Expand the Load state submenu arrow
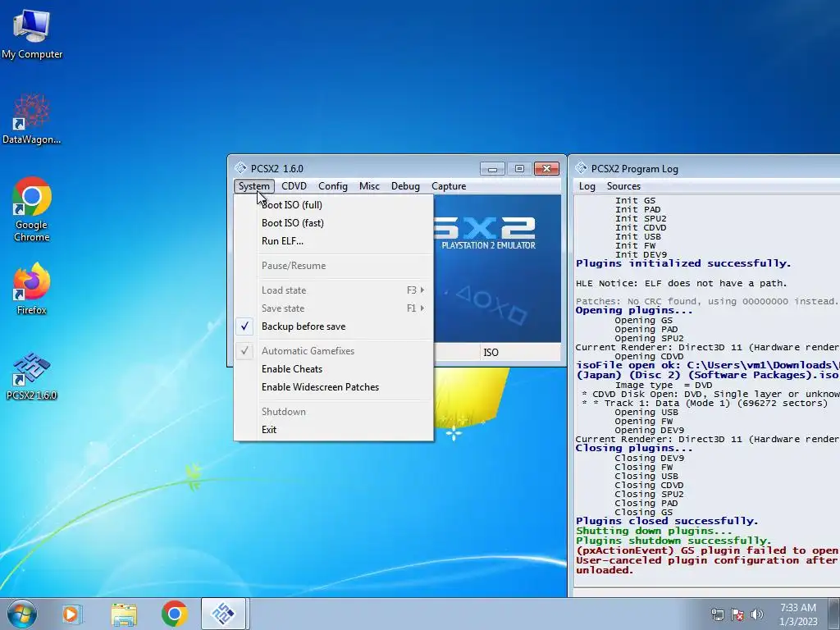 pos(422,290)
